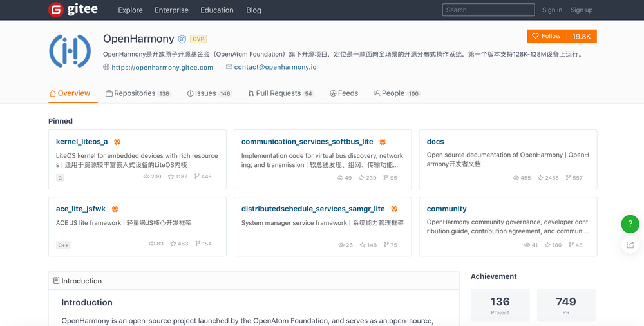This screenshot has height=326, width=644.
Task: Click the OpenHarmony organization avatar logo
Action: (70, 51)
